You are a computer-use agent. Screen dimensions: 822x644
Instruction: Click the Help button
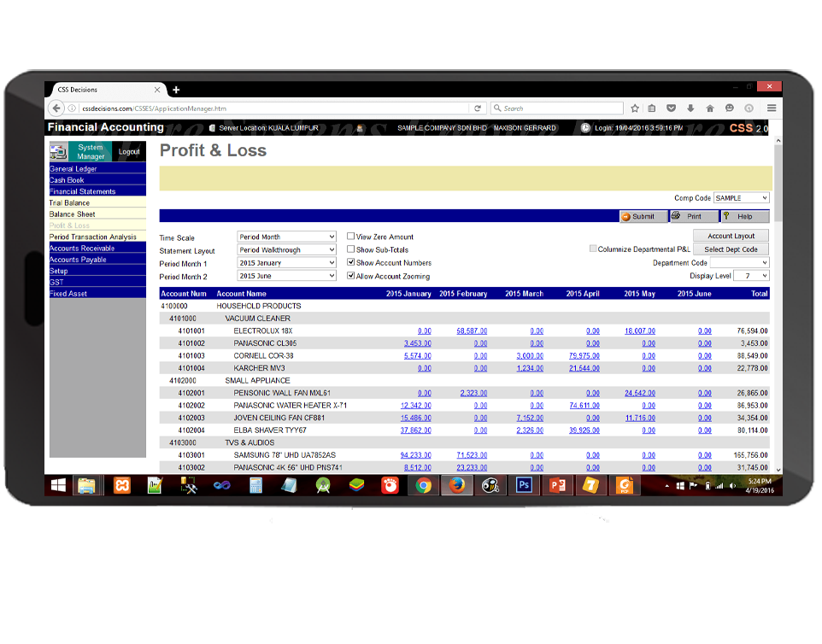745,216
